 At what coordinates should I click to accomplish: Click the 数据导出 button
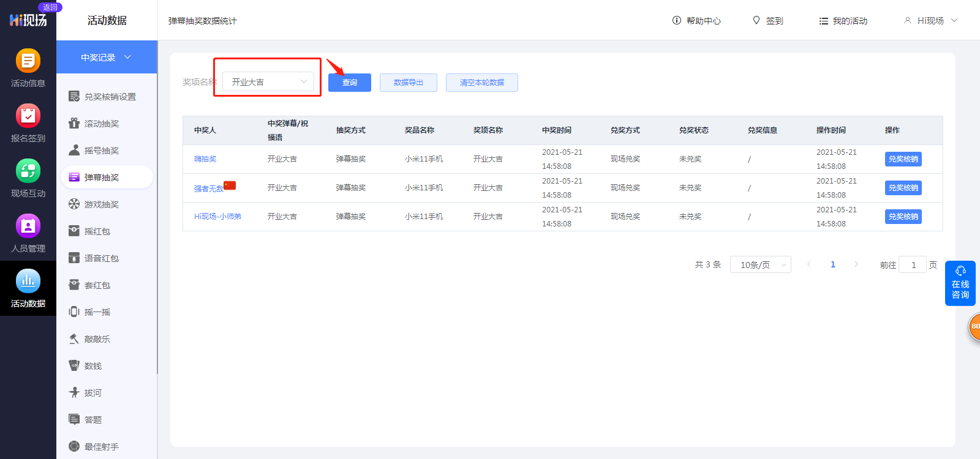pyautogui.click(x=409, y=83)
